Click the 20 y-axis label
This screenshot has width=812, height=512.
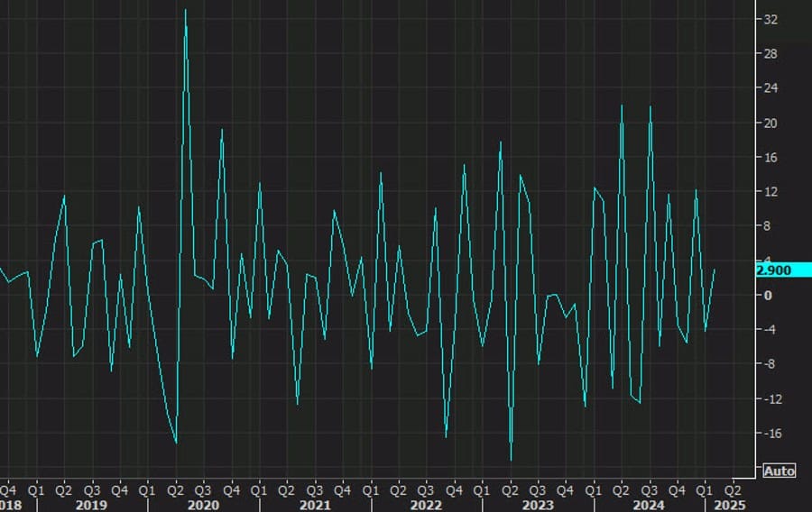770,123
